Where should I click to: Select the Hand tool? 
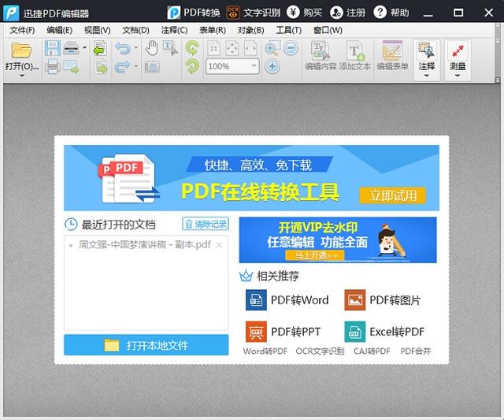click(x=151, y=48)
